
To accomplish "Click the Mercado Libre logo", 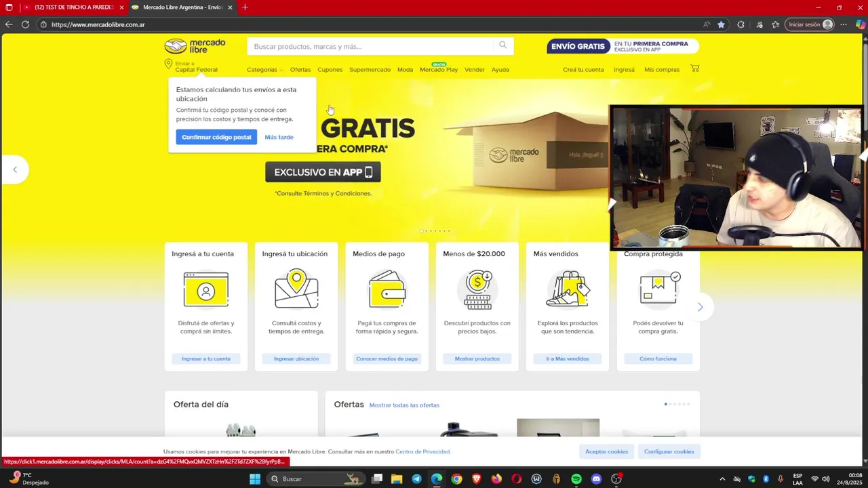I will tap(195, 46).
